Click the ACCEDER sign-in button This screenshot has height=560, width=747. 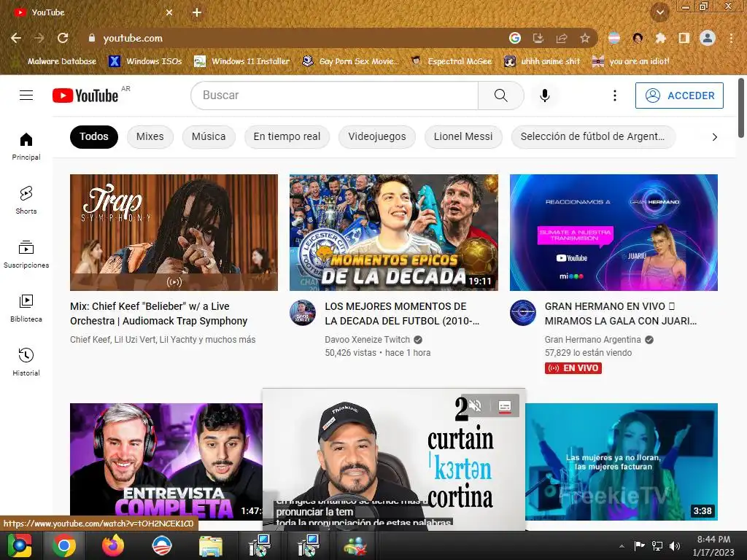(679, 96)
